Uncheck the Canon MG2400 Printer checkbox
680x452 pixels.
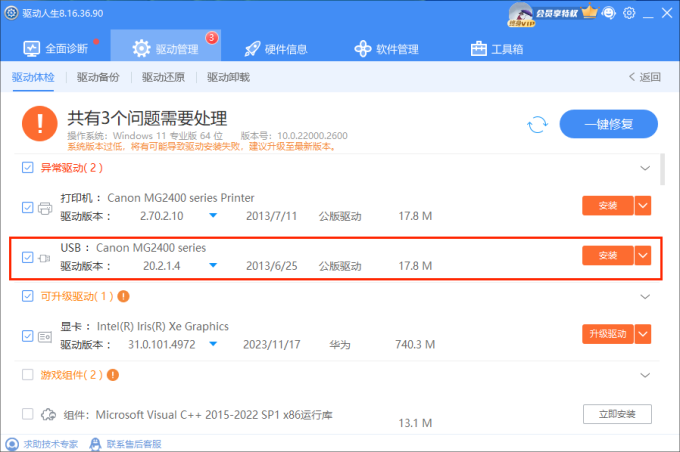coord(27,207)
